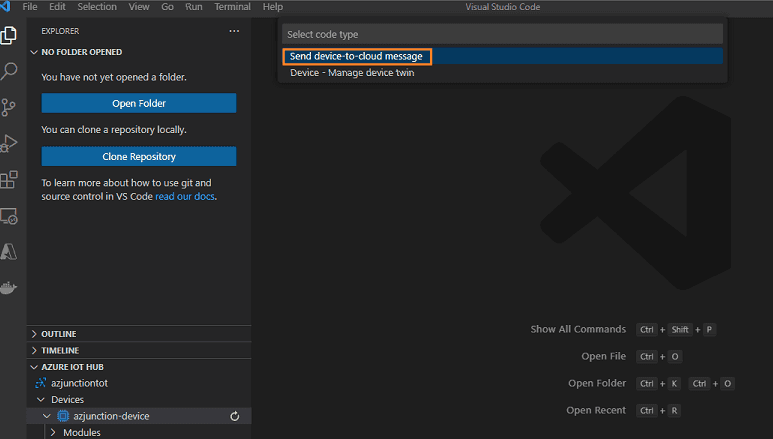Viewport: 773px width, 439px height.
Task: Click Open Folder hint in welcome area
Action: tap(597, 383)
